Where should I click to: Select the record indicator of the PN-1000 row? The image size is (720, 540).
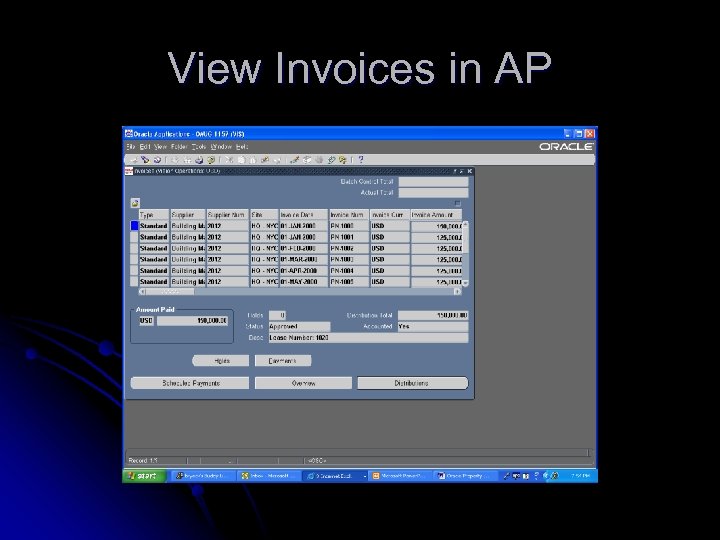pyautogui.click(x=134, y=226)
